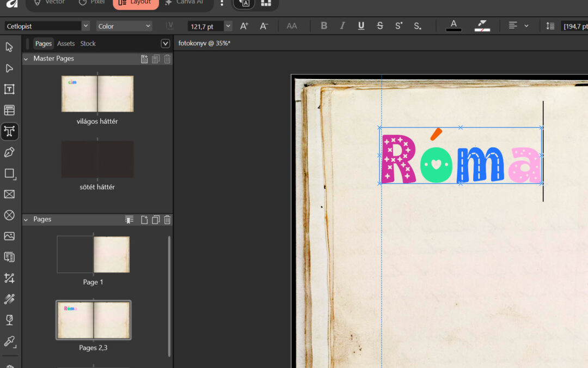Duplicate selected pages in Pages section
Image resolution: width=588 pixels, height=368 pixels.
(156, 220)
